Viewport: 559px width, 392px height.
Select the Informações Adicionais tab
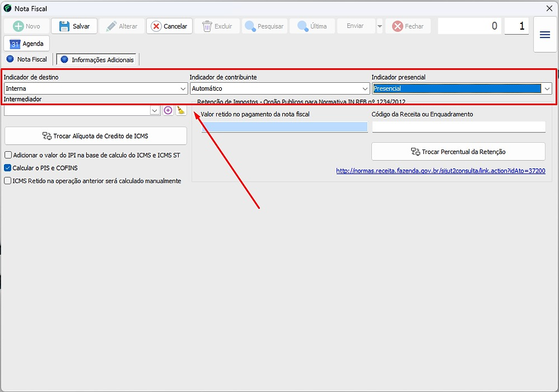96,59
